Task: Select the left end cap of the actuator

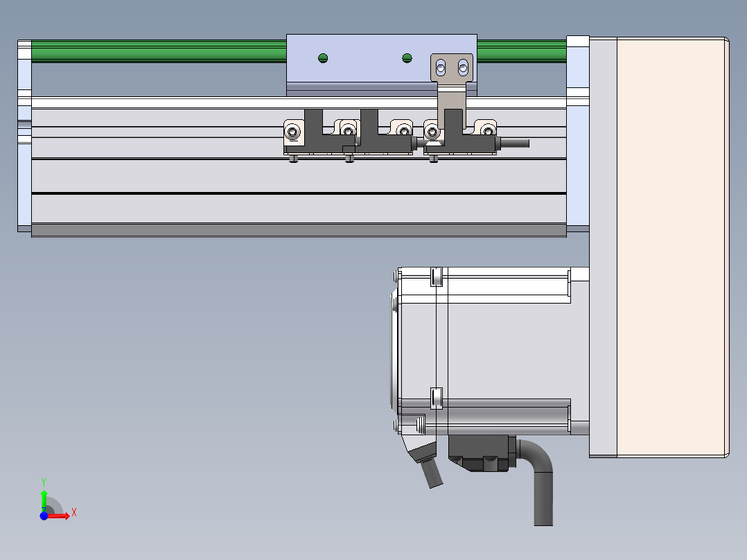Action: pos(24,136)
